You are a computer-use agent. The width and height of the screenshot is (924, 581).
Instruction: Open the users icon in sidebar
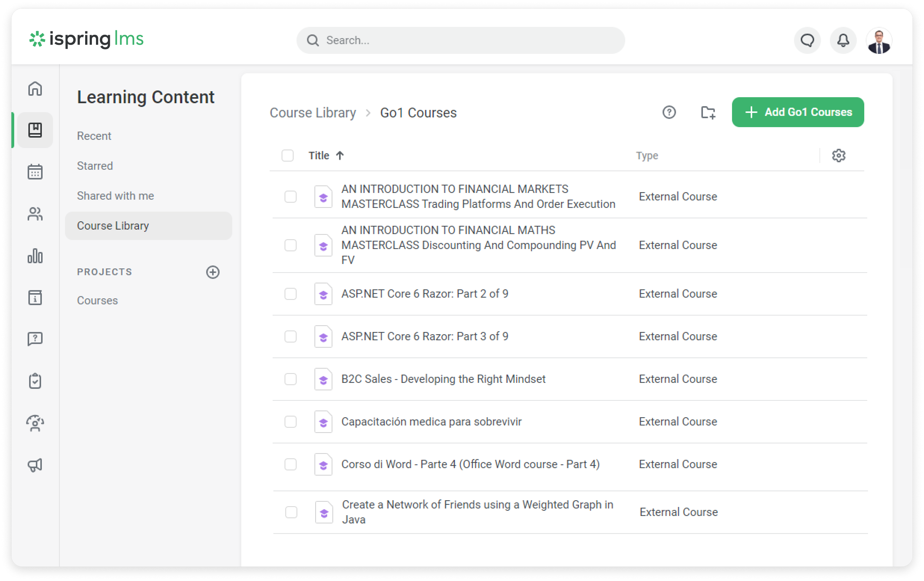[x=35, y=214]
